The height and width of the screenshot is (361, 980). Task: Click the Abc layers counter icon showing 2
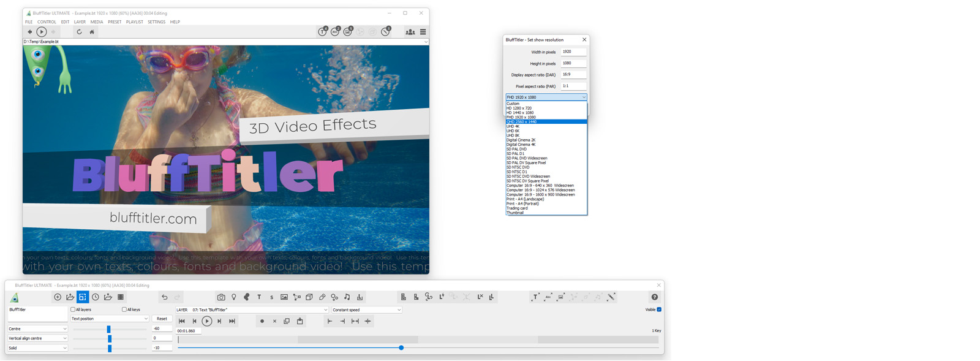336,31
